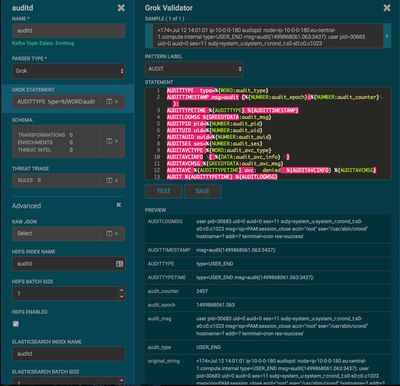The width and height of the screenshot is (400, 386).
Task: Adjust the HDFS Batch Size stepper arrows
Action: [121, 294]
